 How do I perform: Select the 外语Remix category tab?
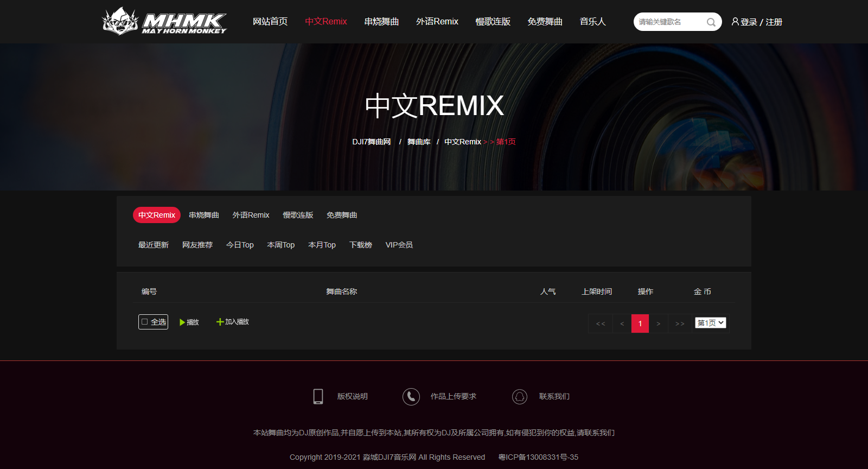point(251,215)
